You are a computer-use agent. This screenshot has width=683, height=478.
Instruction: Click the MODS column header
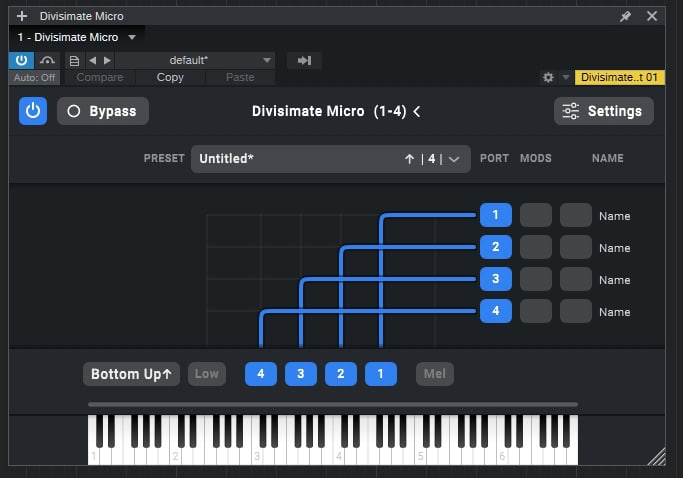point(536,159)
